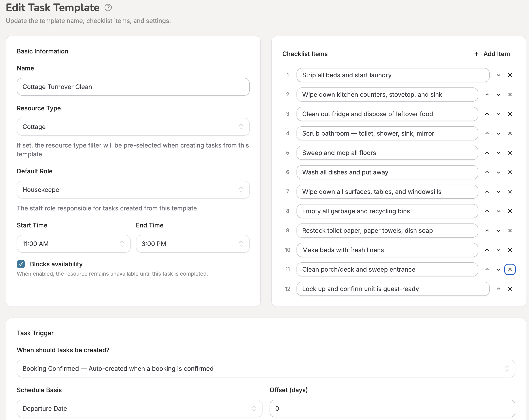Move "Empty all garbage and recycling bins" up
The height and width of the screenshot is (420, 529).
pyautogui.click(x=487, y=211)
